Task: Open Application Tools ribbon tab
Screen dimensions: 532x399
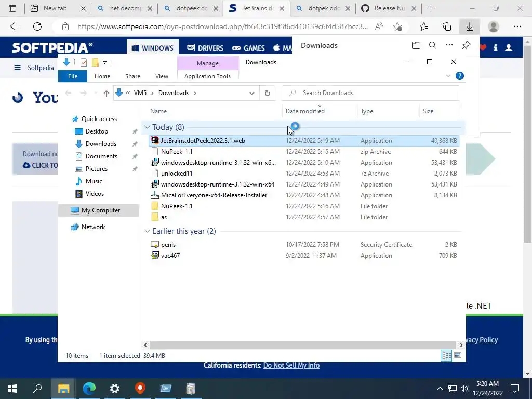Action: (x=207, y=76)
